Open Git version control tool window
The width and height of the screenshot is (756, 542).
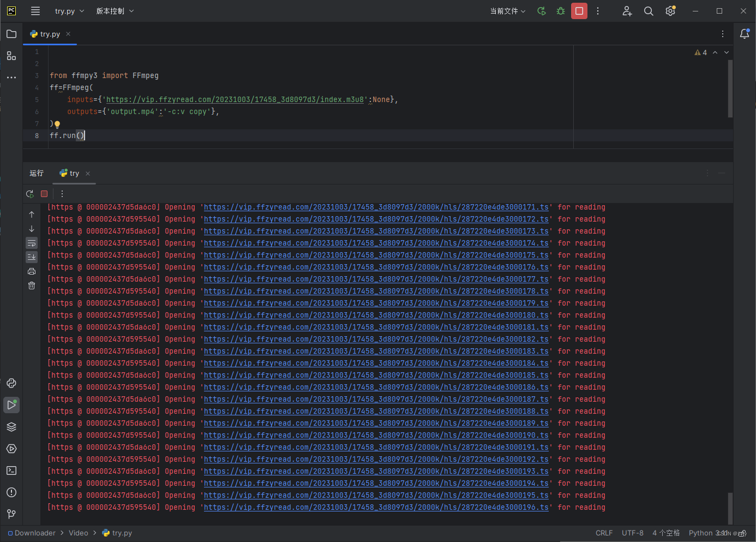[11, 514]
